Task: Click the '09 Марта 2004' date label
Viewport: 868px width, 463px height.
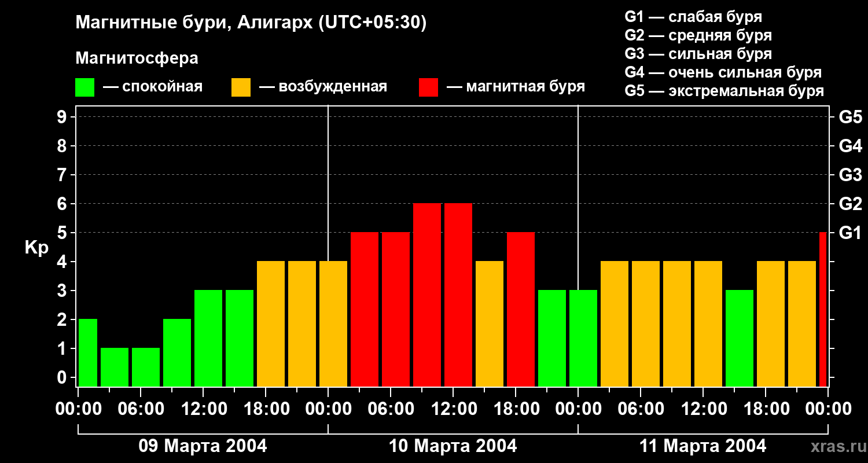Action: tap(203, 446)
